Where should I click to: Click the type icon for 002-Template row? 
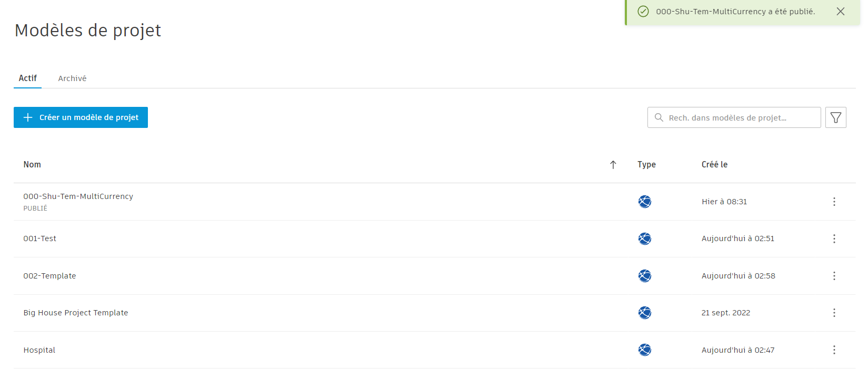[645, 276]
